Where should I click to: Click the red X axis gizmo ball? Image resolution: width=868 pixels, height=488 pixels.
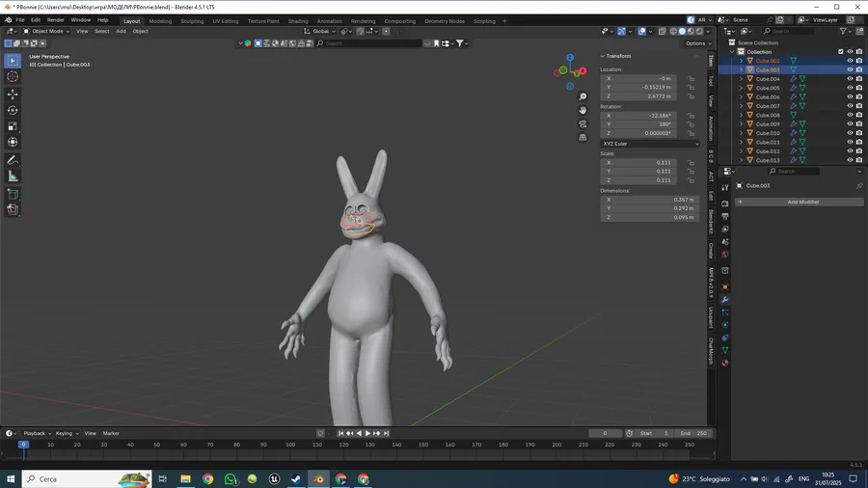(583, 70)
